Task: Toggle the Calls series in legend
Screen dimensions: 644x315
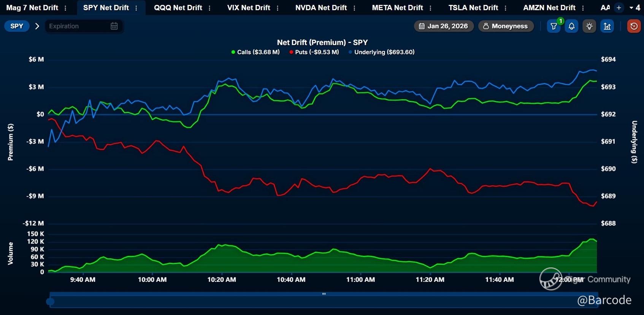Action: (255, 52)
